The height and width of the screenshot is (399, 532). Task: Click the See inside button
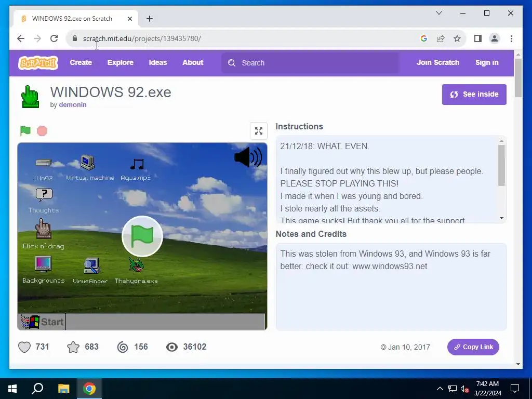click(474, 95)
